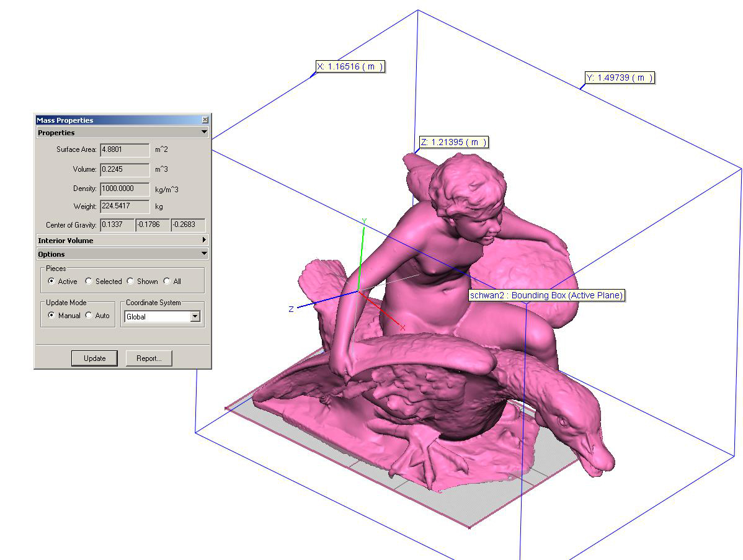
Task: Click the Density value field
Action: [x=125, y=189]
